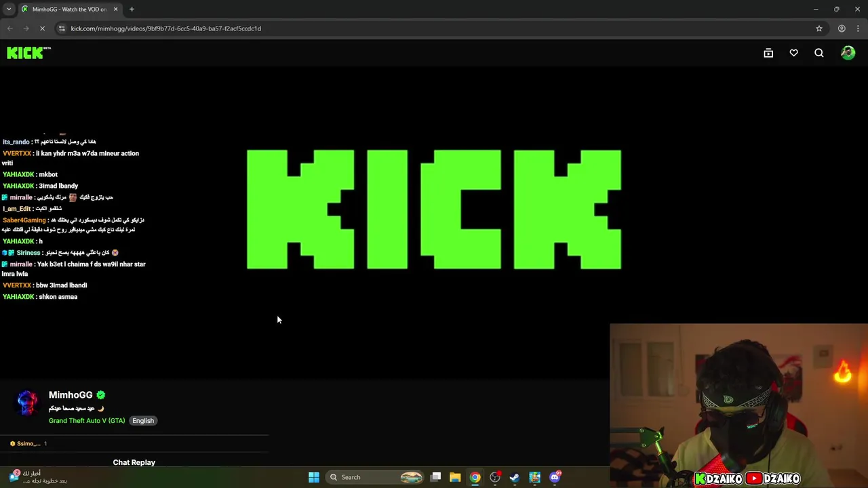868x488 pixels.
Task: Open Steam from the taskbar
Action: [515, 477]
